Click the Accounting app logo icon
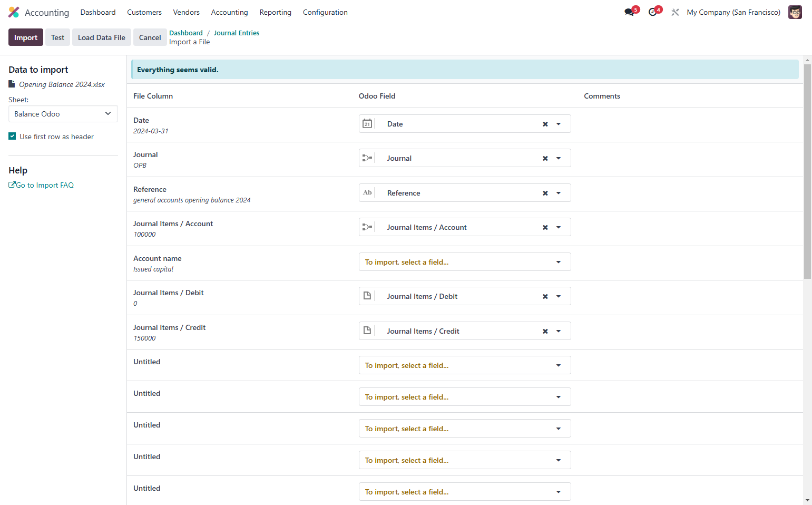Image resolution: width=812 pixels, height=505 pixels. [x=14, y=12]
